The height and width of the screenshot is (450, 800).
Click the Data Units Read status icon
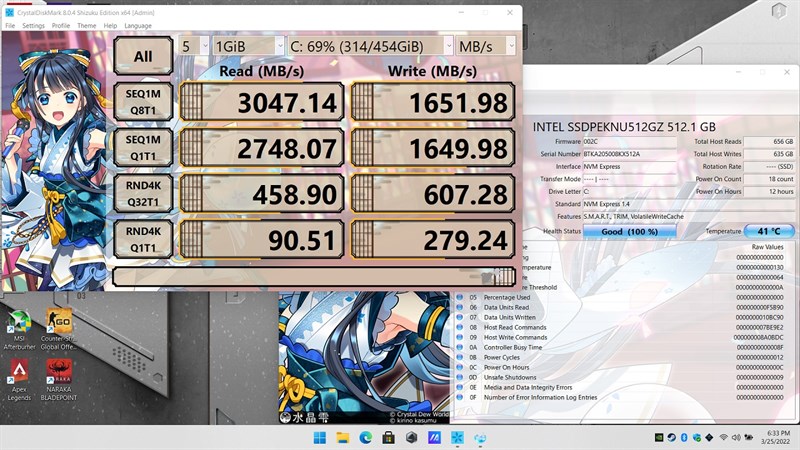(460, 307)
